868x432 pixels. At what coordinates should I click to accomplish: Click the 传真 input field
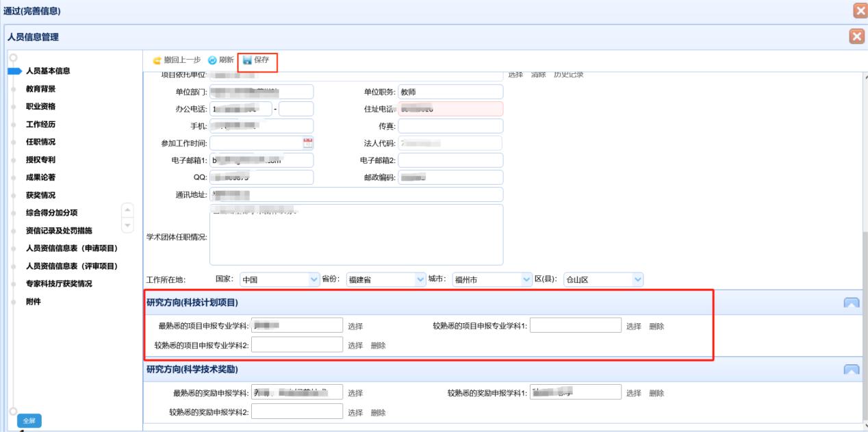(450, 126)
